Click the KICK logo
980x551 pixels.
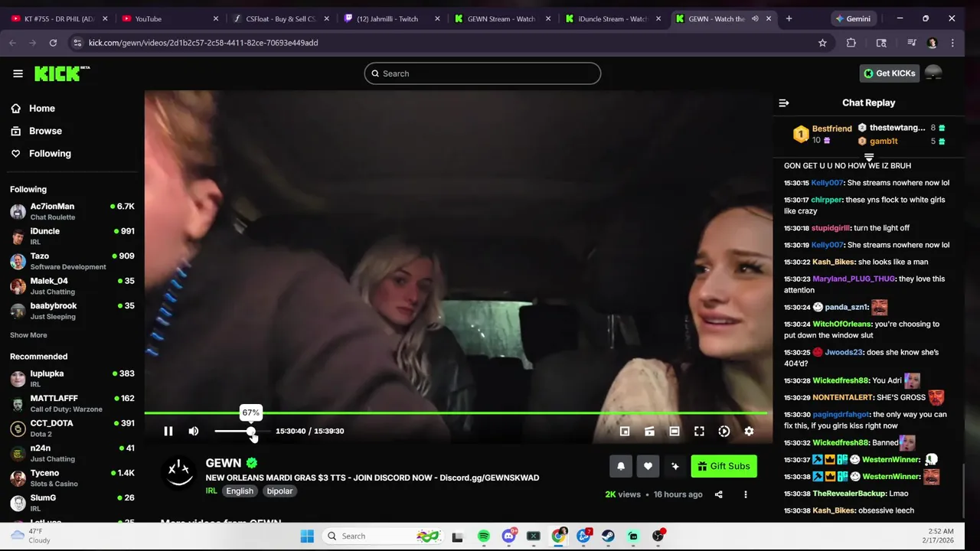click(x=62, y=73)
